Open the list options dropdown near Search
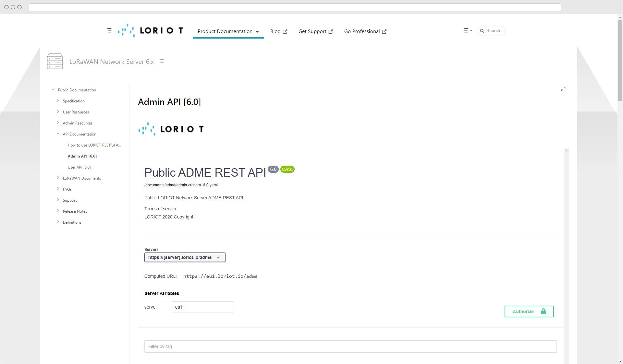The width and height of the screenshot is (623, 364). 468,30
